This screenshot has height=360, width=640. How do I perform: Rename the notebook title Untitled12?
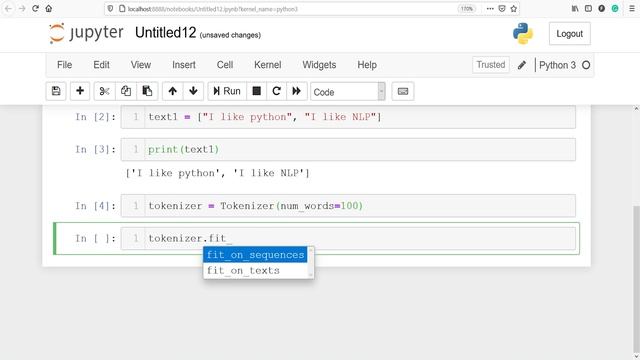point(166,33)
